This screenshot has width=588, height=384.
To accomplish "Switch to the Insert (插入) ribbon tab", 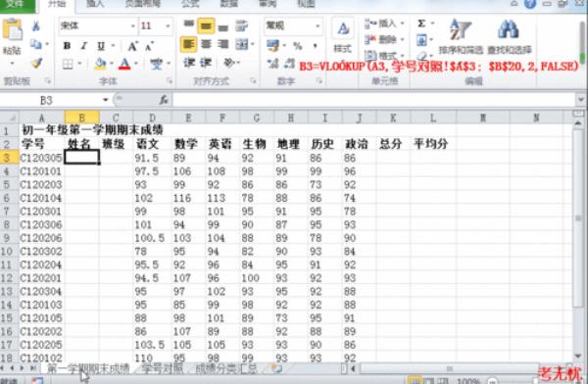I will click(95, 4).
